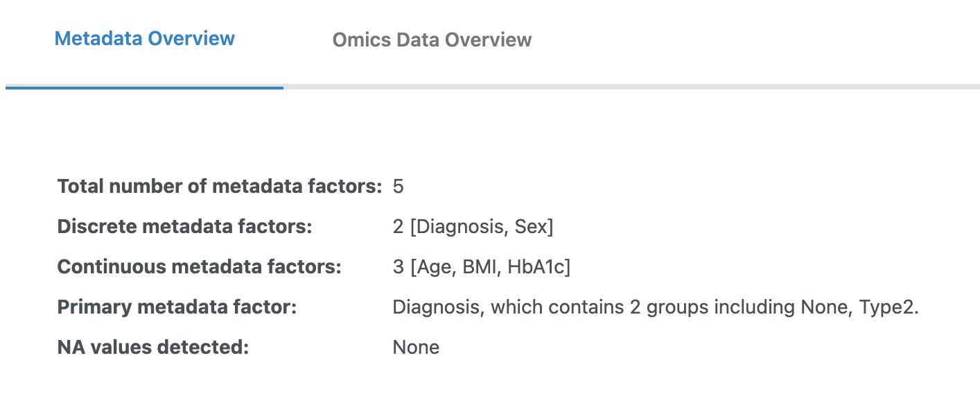The height and width of the screenshot is (401, 980).
Task: Click the Type2 group name
Action: pos(888,307)
